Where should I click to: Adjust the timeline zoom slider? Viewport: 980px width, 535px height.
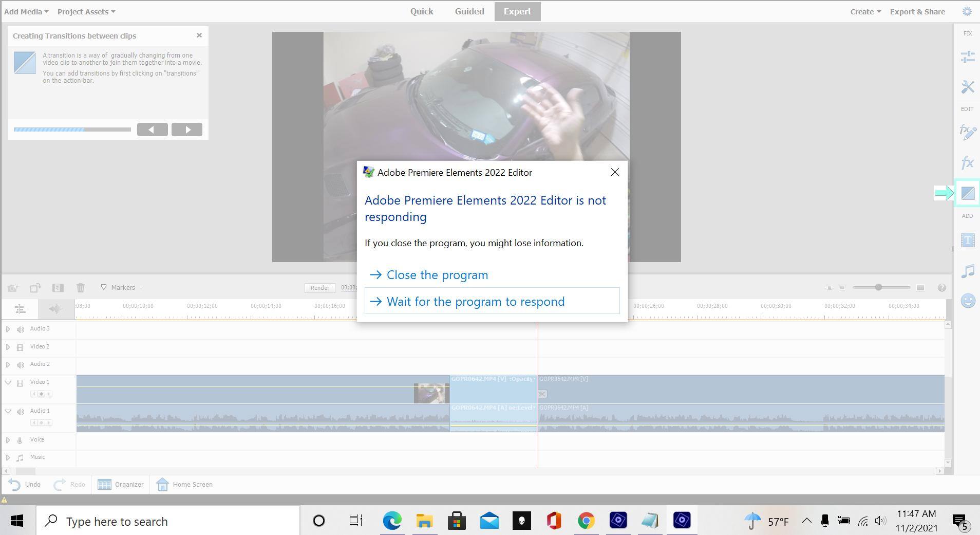coord(878,287)
